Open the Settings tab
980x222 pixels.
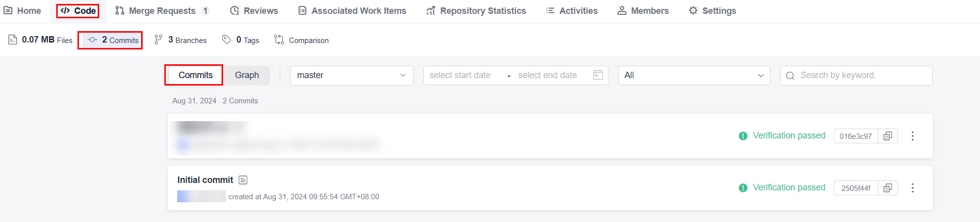tap(713, 11)
